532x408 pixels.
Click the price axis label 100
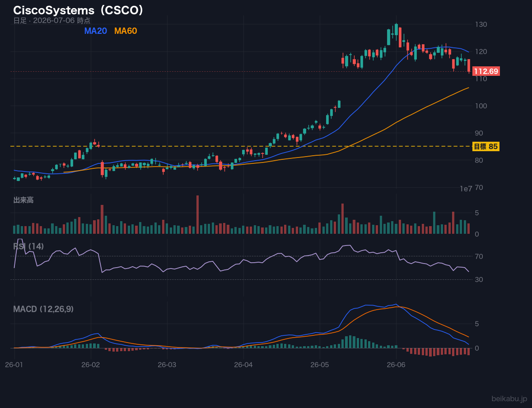pos(481,106)
